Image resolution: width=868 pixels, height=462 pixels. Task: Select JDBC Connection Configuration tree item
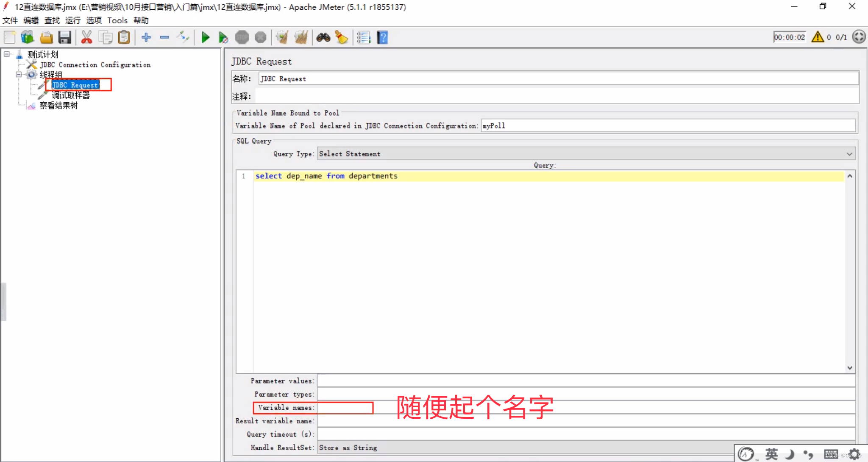[x=95, y=65]
